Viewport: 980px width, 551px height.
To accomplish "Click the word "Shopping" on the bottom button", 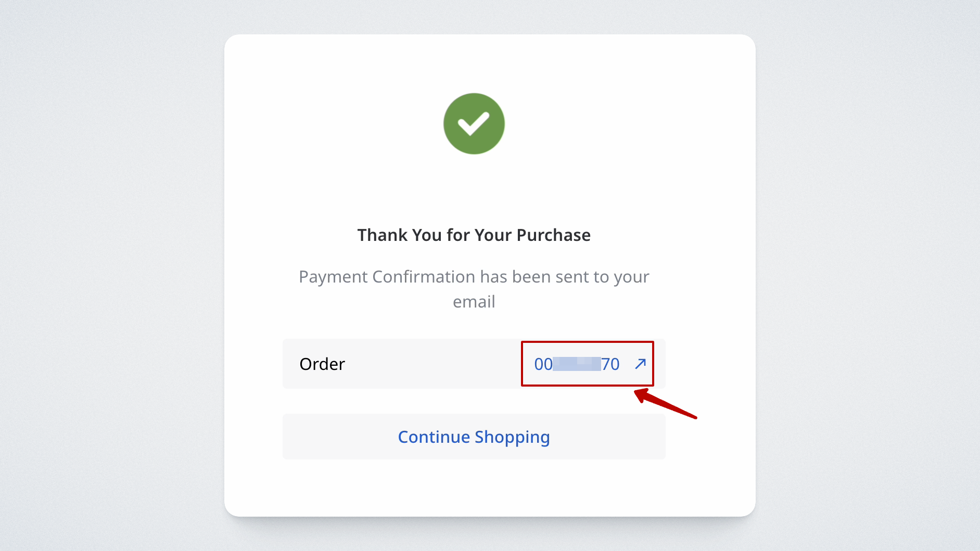I will 512,437.
